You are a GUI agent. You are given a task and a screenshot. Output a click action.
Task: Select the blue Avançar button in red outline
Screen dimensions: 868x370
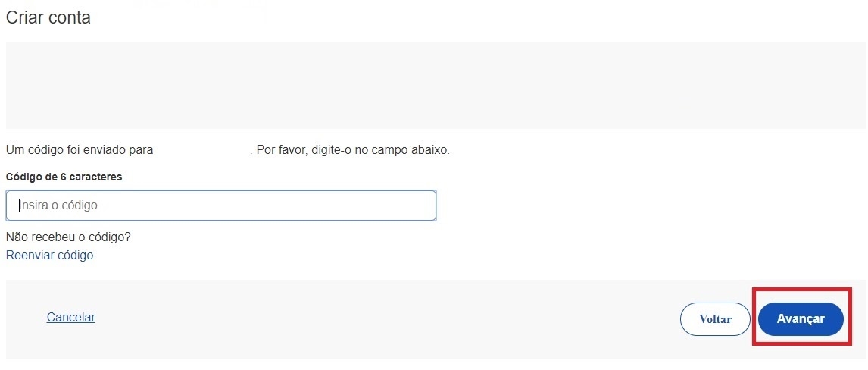click(801, 319)
